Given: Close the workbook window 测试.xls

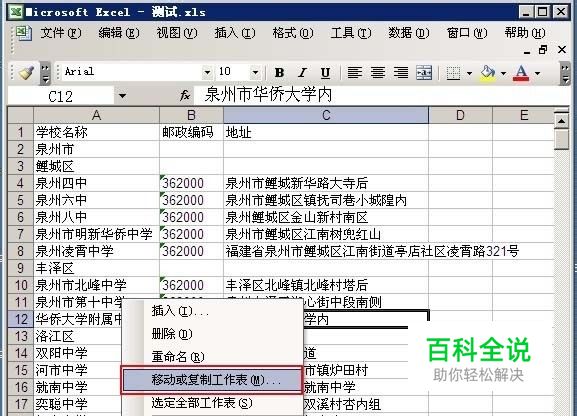Looking at the screenshot, I should 562,50.
